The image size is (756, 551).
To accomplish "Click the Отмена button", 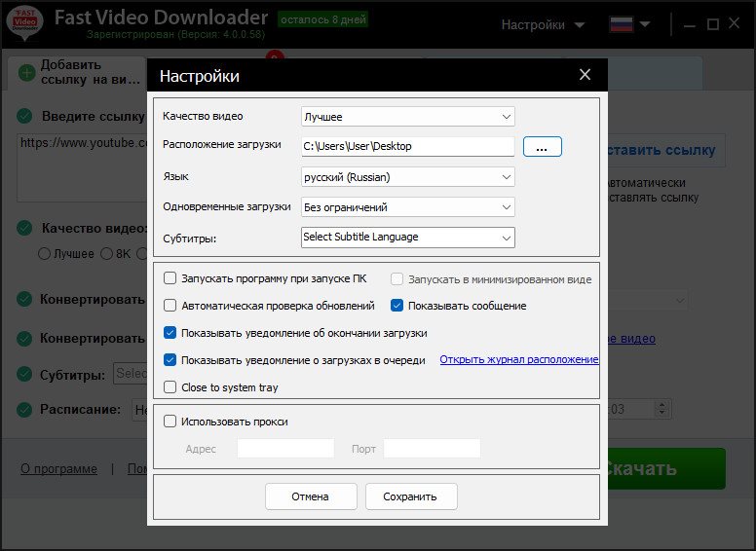I will click(311, 496).
